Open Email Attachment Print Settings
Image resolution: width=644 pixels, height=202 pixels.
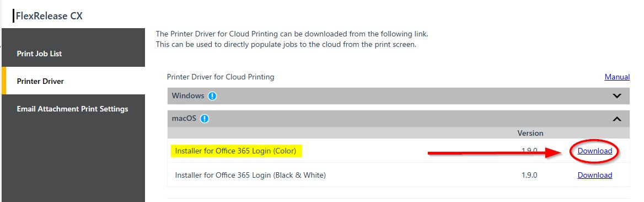(x=73, y=109)
